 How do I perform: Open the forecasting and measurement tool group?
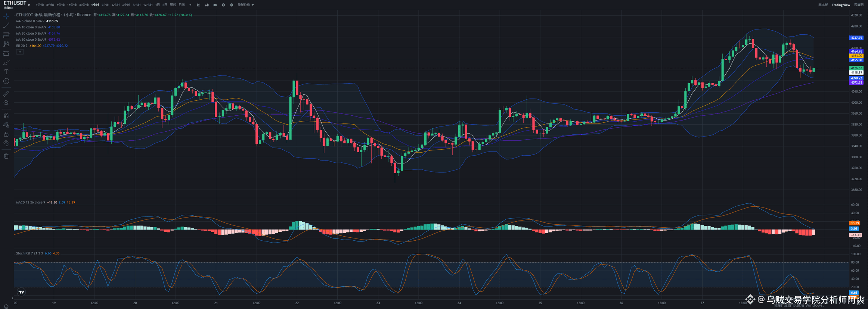(x=6, y=53)
